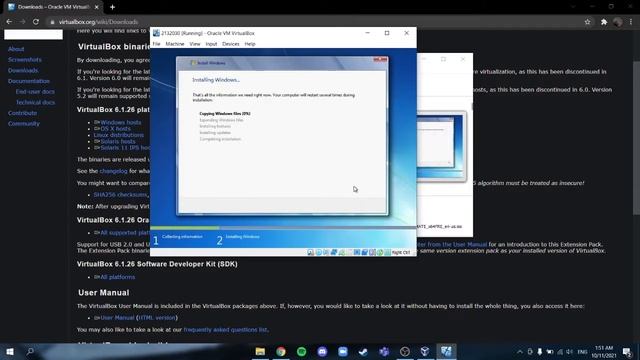Screen dimensions: 640x360
Task: Click the display indicator in VM status bar
Action: 357,252
